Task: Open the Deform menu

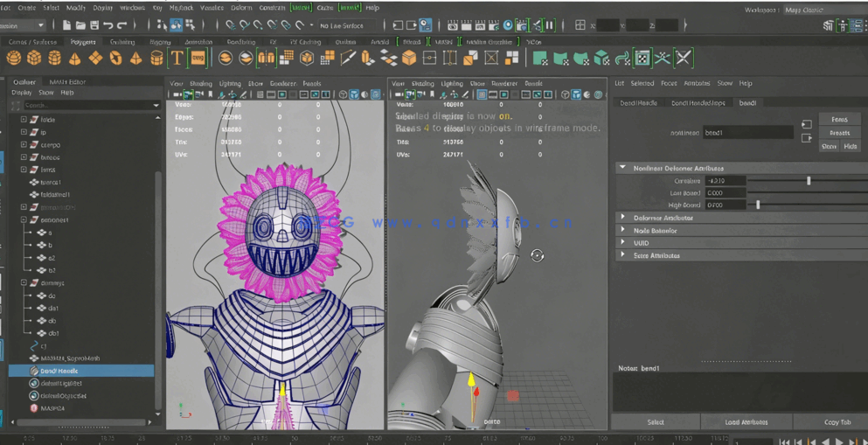Action: click(x=241, y=8)
